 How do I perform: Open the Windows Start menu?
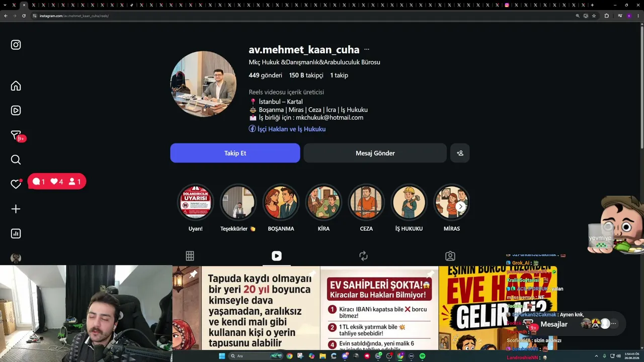pos(222,356)
